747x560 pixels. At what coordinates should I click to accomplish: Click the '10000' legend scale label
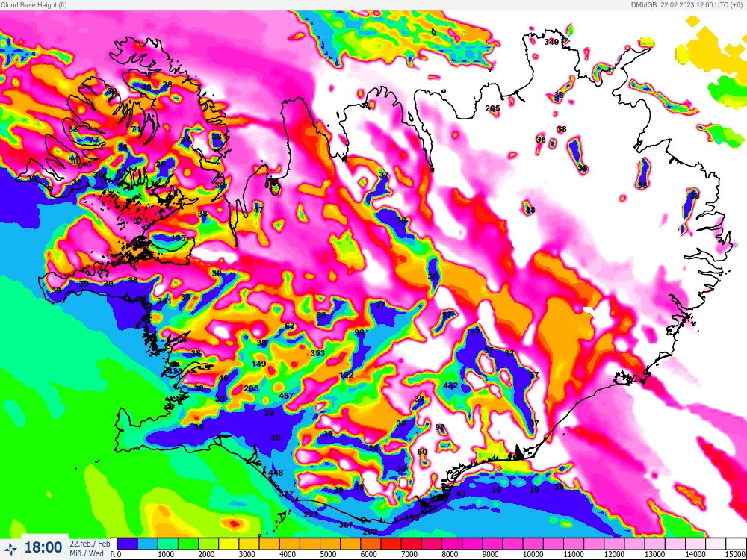pos(533,554)
